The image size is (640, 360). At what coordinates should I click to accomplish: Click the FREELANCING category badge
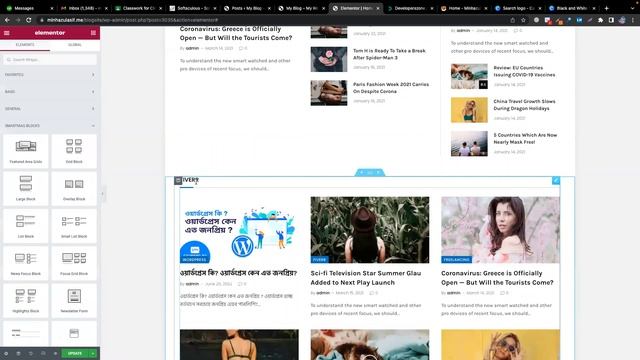pos(456,260)
